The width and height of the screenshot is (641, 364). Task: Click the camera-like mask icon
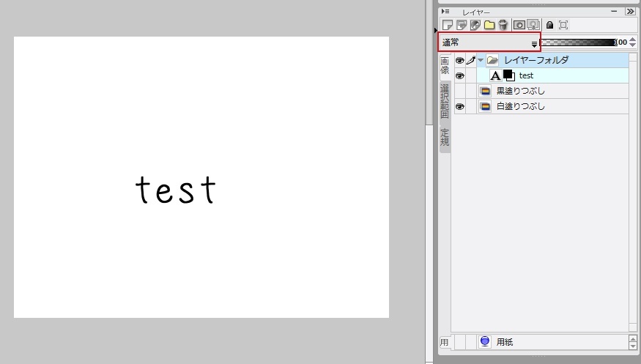point(519,25)
